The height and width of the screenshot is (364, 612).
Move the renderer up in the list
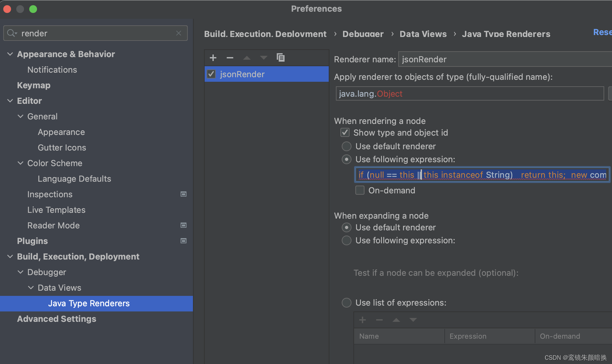click(247, 58)
